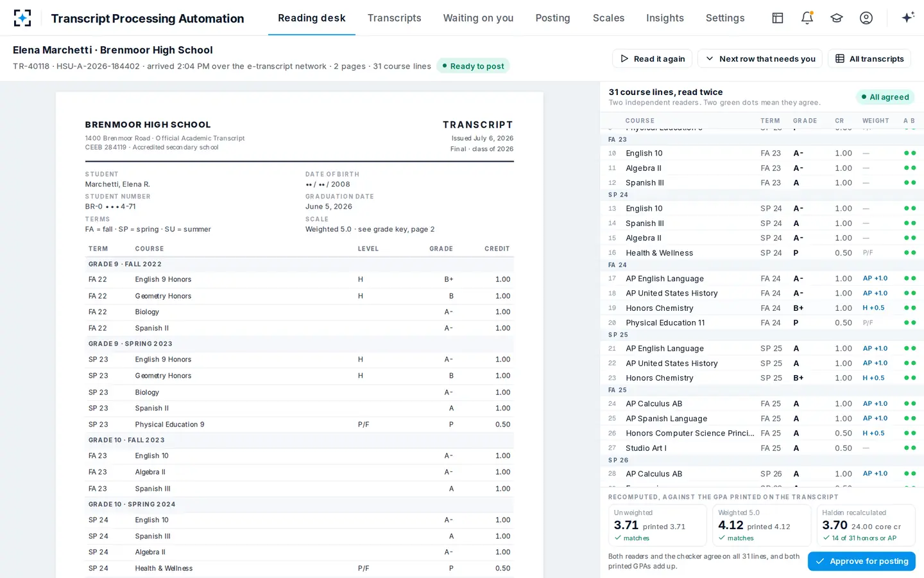The width and height of the screenshot is (924, 578).
Task: Open the user account icon
Action: pyautogui.click(x=866, y=18)
